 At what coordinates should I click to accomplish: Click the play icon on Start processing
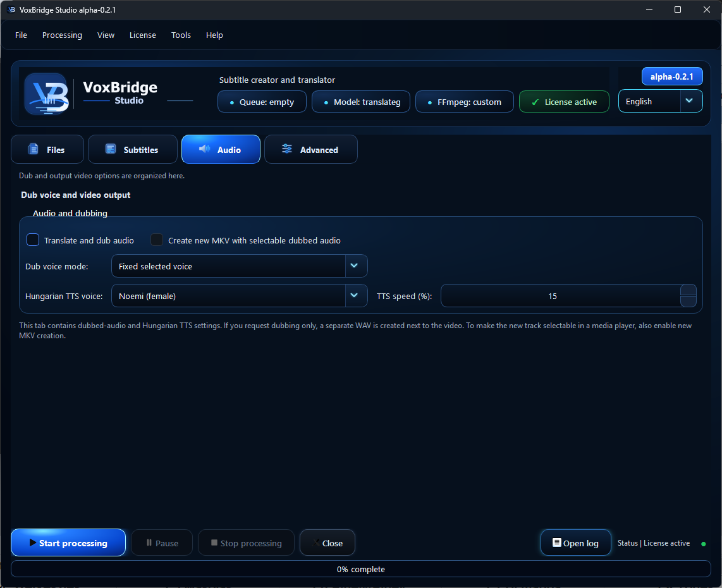click(x=33, y=542)
